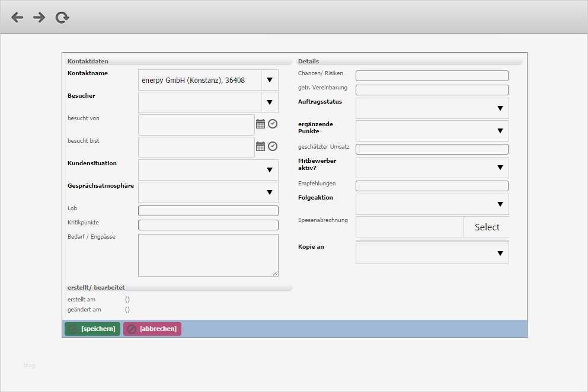
Task: Click the erstellt am label
Action: click(x=81, y=300)
